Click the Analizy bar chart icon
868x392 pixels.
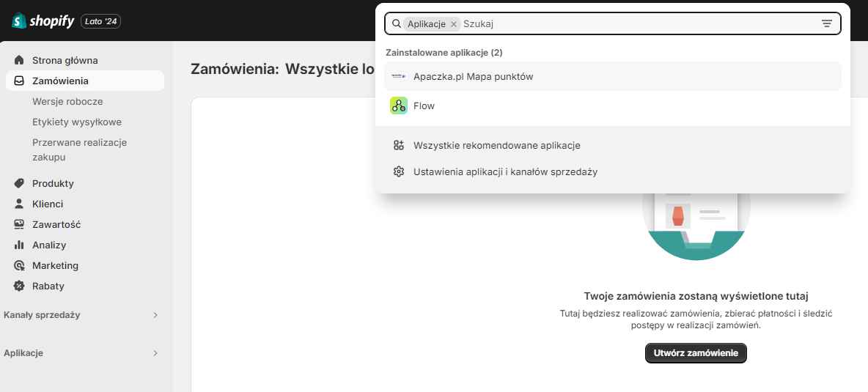coord(19,245)
